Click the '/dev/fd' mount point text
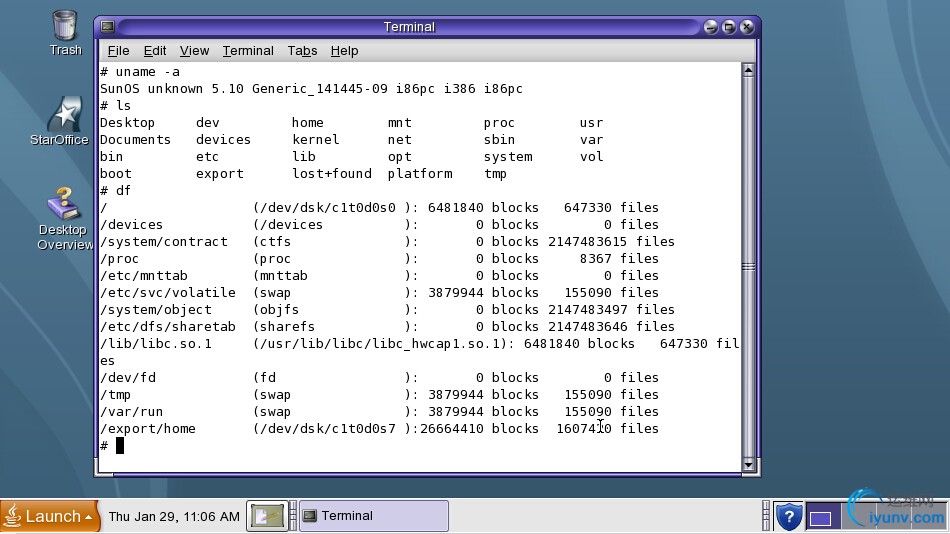The height and width of the screenshot is (534, 950). [x=127, y=378]
